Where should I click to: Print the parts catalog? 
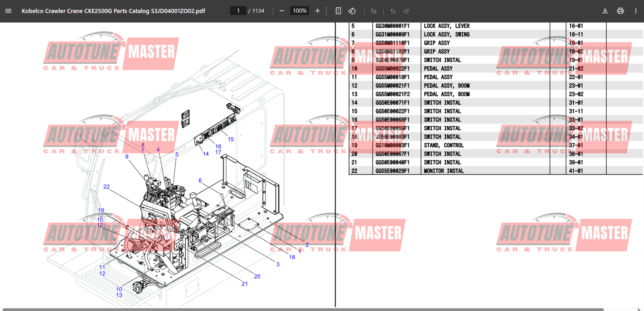pyautogui.click(x=620, y=11)
